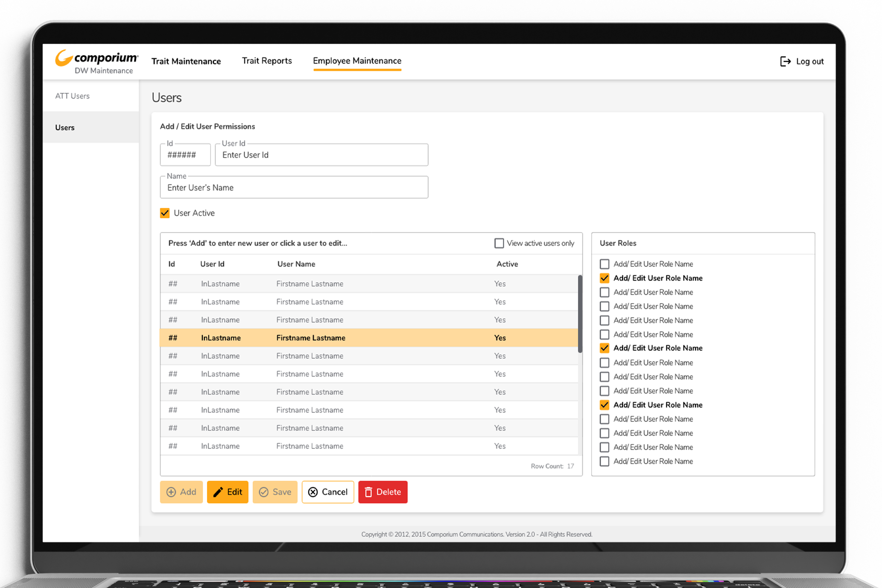882x588 pixels.
Task: Click the Comporium logo
Action: pos(97,58)
